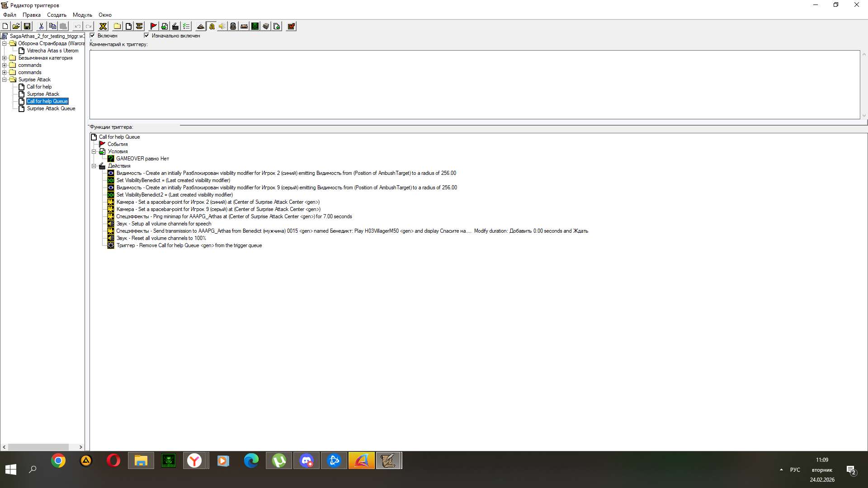Collapse the Surprise Attack category
Image resolution: width=868 pixels, height=488 pixels.
click(5, 80)
